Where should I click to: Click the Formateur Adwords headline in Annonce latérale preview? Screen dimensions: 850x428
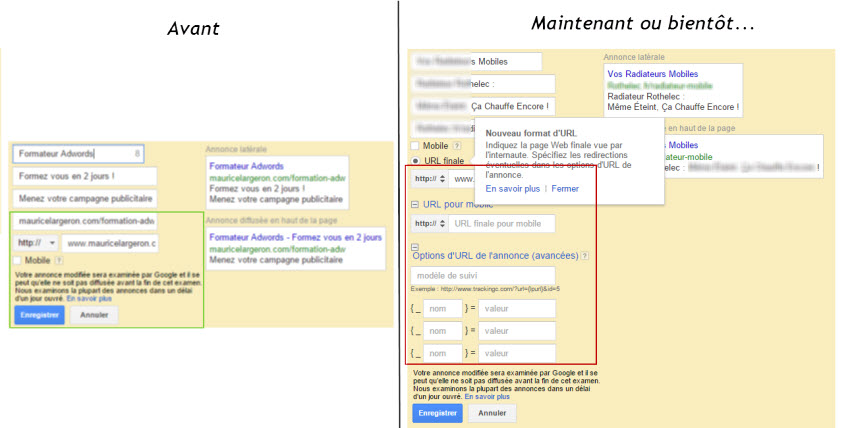[247, 166]
